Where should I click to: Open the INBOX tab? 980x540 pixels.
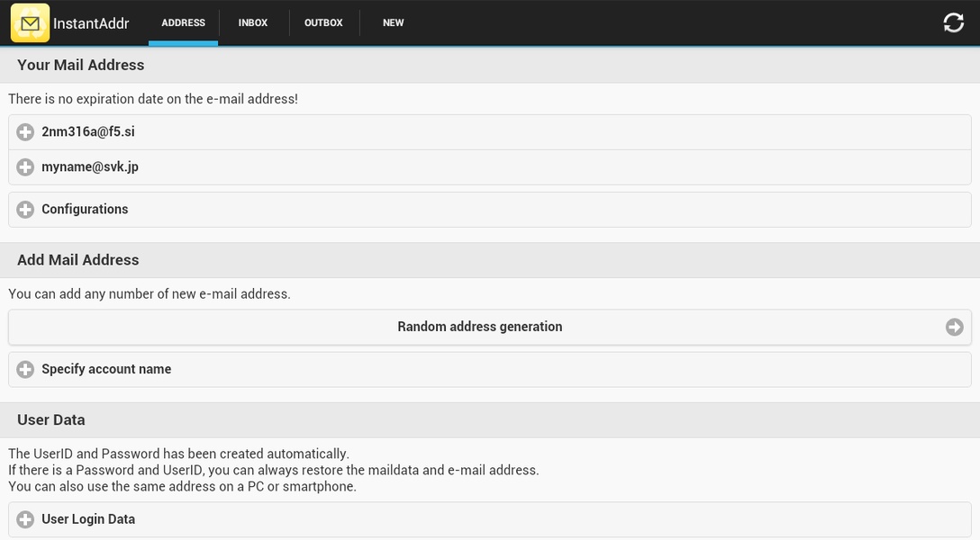[253, 22]
